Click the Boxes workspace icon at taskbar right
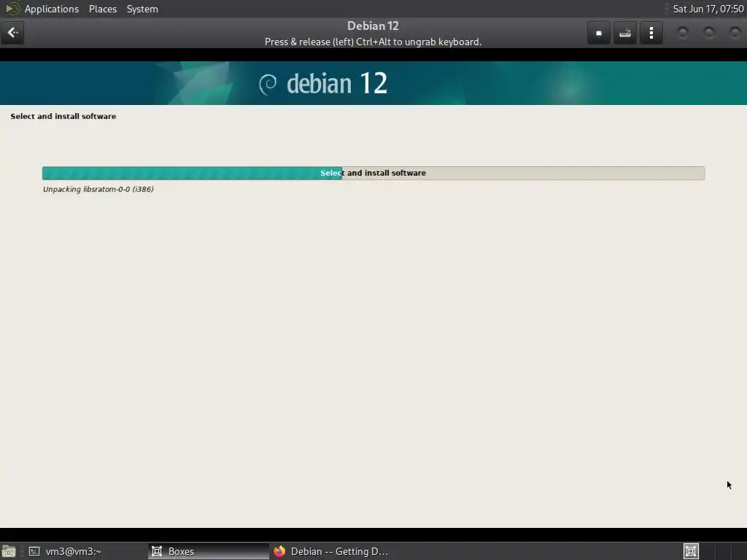747x560 pixels. pyautogui.click(x=691, y=551)
